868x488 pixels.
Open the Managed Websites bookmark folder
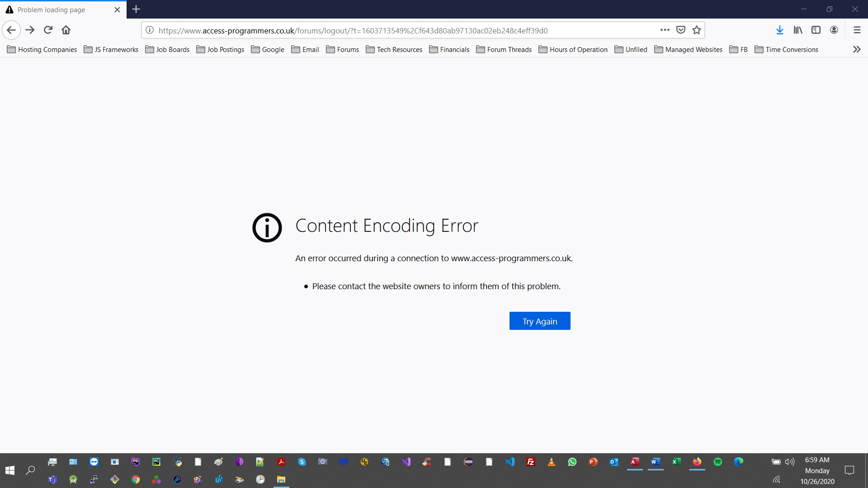coord(689,50)
